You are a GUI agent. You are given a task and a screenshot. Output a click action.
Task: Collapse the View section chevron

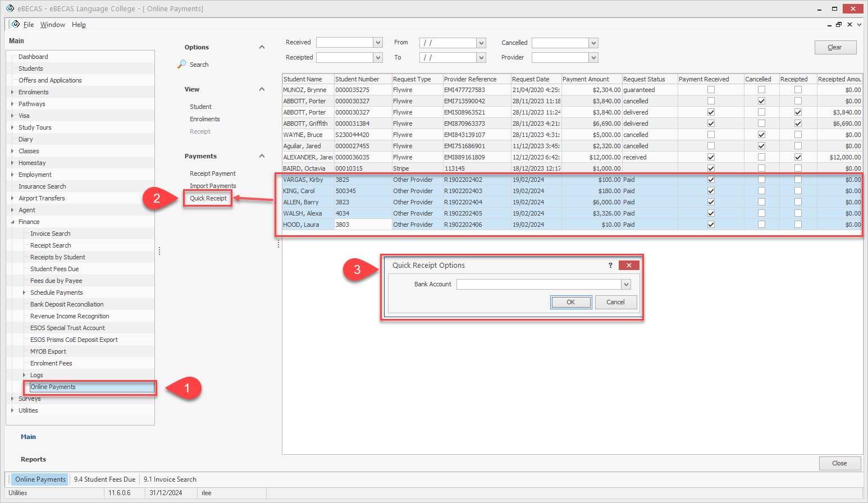(262, 89)
